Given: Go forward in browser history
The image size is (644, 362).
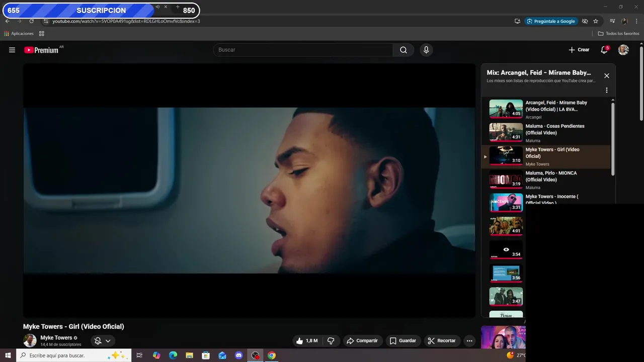Looking at the screenshot, I should coord(20,21).
